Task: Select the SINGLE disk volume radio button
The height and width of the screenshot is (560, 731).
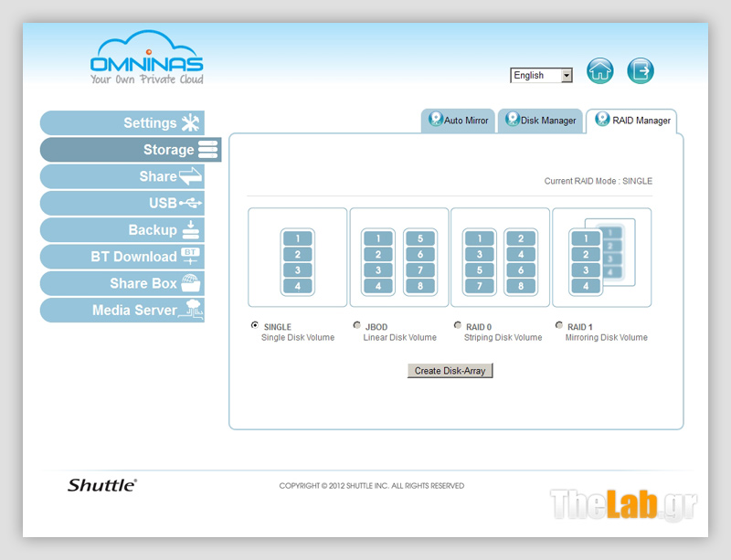Action: click(x=255, y=325)
